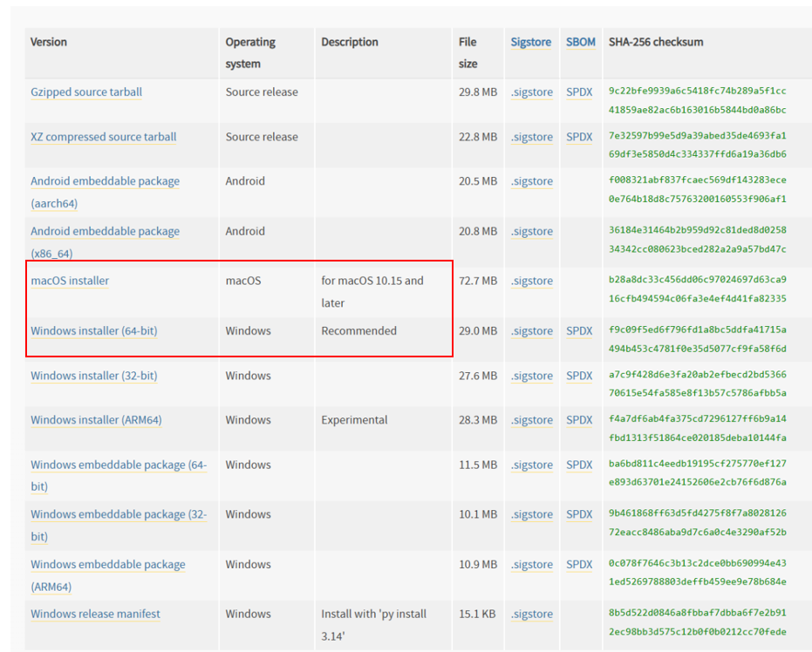This screenshot has height=652, width=812.
Task: Click the SHA-256 checksum column header
Action: click(656, 43)
